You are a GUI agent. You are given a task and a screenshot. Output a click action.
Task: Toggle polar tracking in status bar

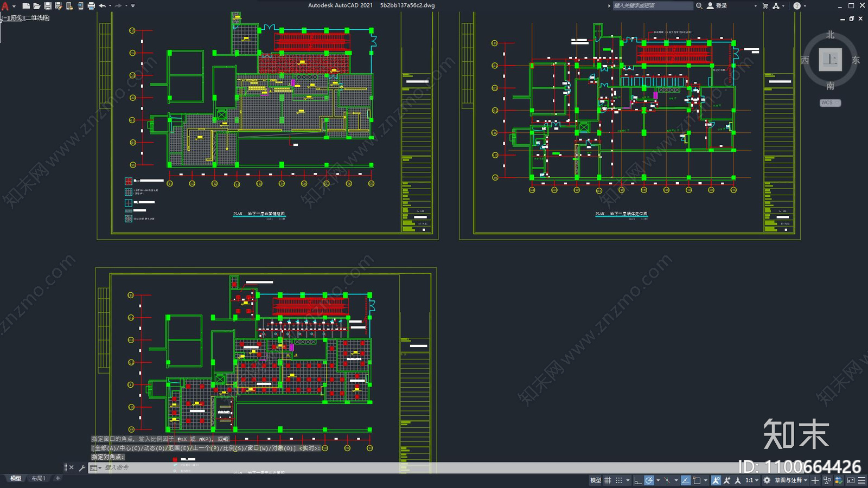(x=649, y=480)
